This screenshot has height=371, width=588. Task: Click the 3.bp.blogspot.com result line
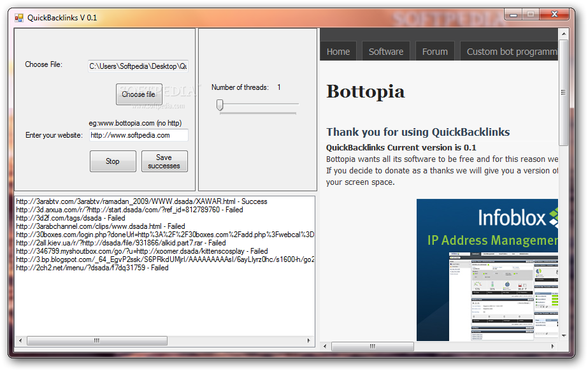pyautogui.click(x=165, y=259)
